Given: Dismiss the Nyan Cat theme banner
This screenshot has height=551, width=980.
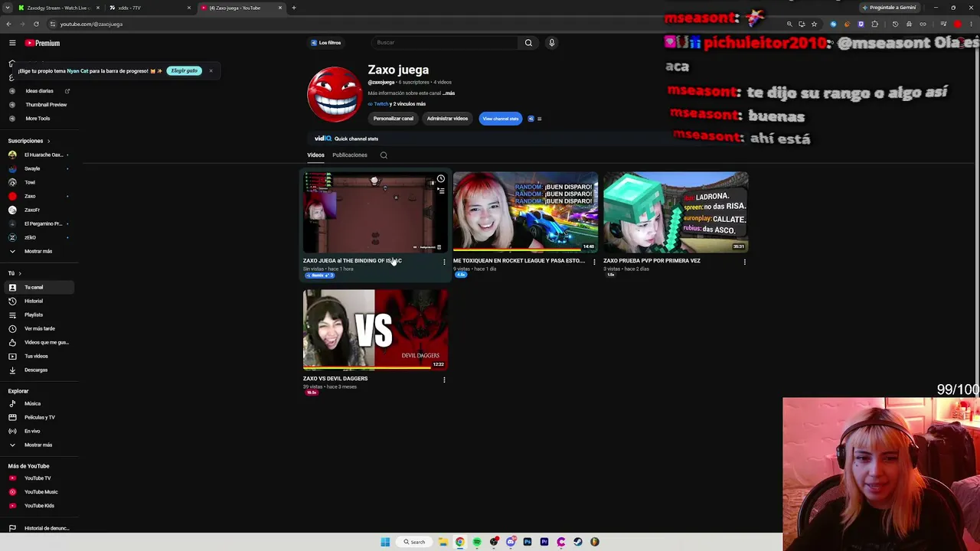Looking at the screenshot, I should [211, 70].
